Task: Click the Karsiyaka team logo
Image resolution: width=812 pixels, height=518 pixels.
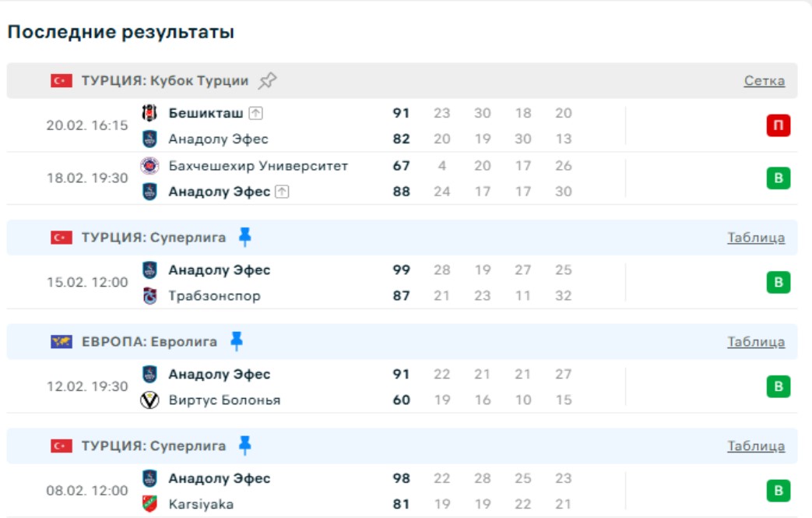Action: tap(149, 504)
